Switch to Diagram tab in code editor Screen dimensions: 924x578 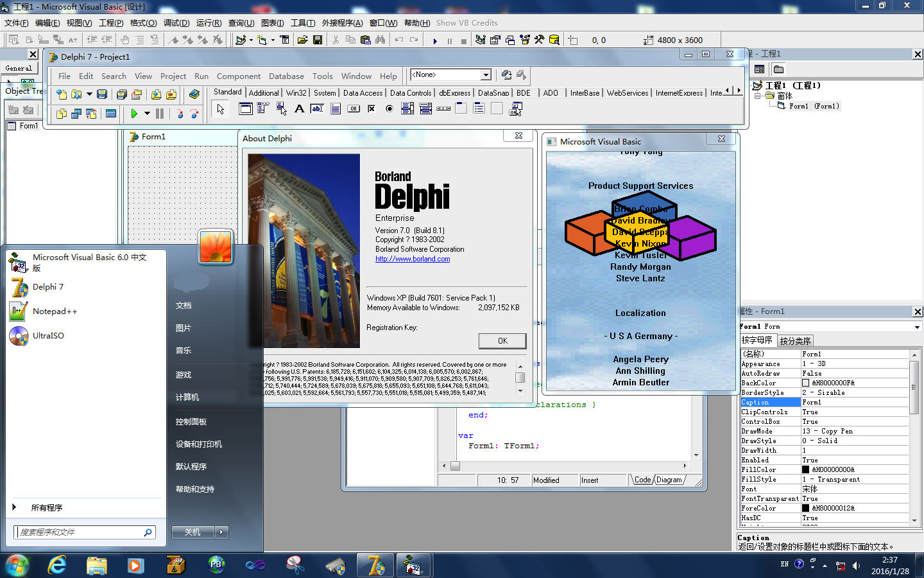point(669,480)
